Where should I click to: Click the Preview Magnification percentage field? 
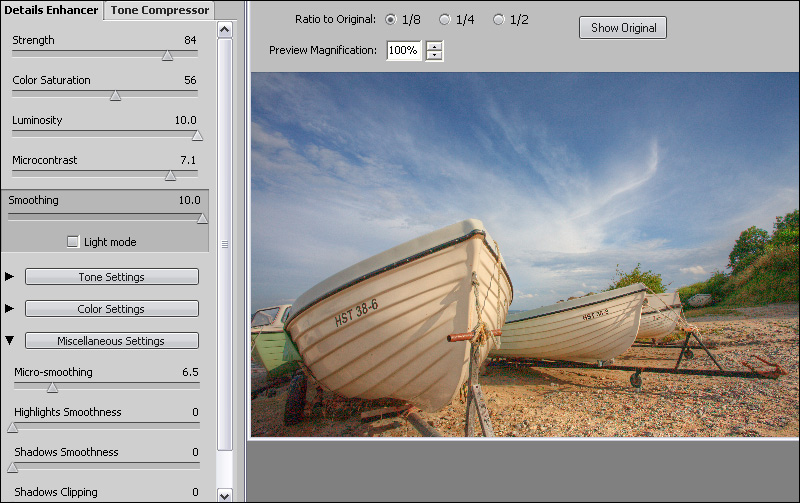[x=404, y=50]
